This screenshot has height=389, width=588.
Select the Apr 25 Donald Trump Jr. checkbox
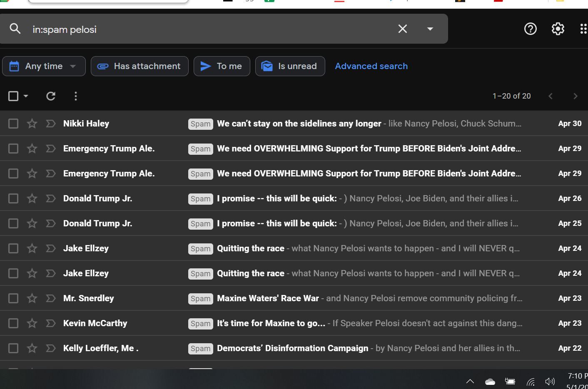point(13,223)
